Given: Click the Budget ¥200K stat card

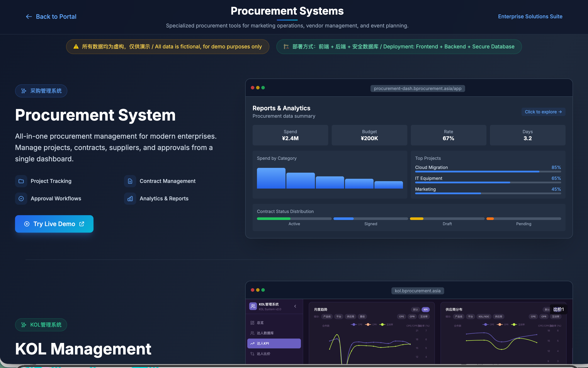Looking at the screenshot, I should pos(369,135).
